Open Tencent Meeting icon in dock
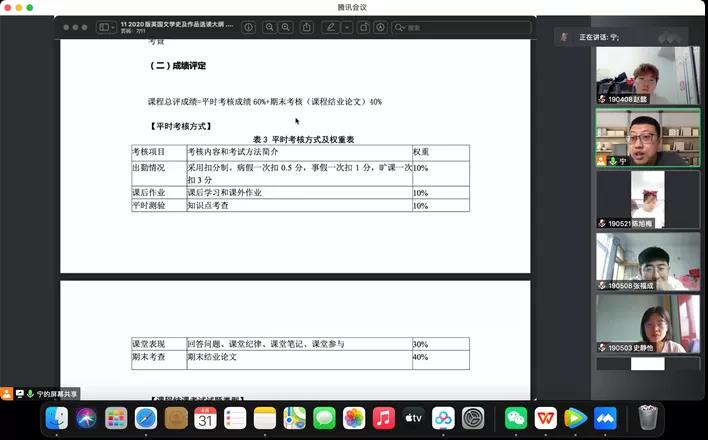Image resolution: width=708 pixels, height=440 pixels. [605, 417]
